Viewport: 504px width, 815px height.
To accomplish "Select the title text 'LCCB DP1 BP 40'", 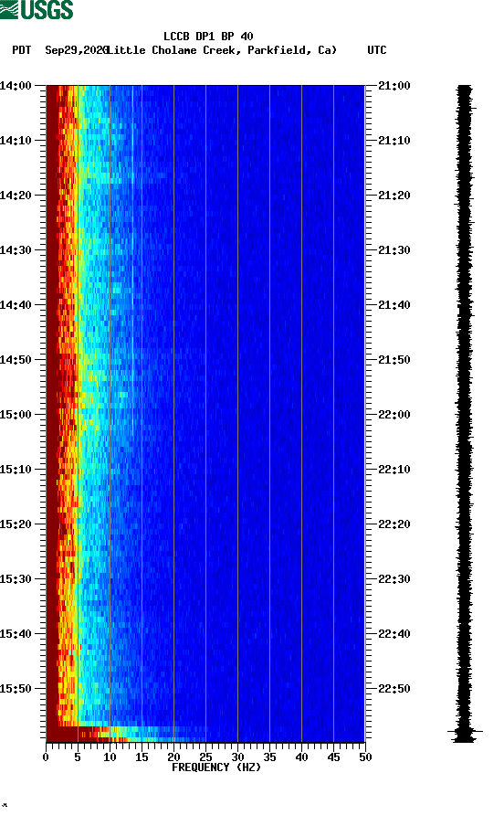I will click(208, 37).
